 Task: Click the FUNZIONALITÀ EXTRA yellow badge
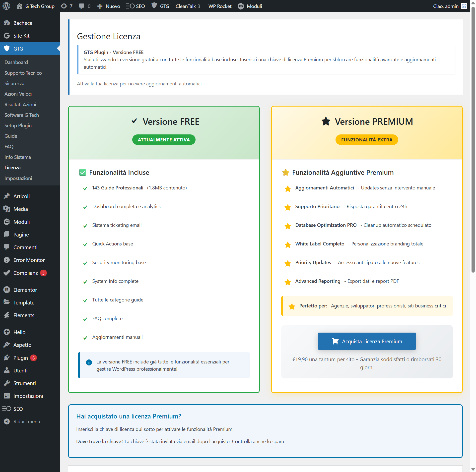coord(367,140)
